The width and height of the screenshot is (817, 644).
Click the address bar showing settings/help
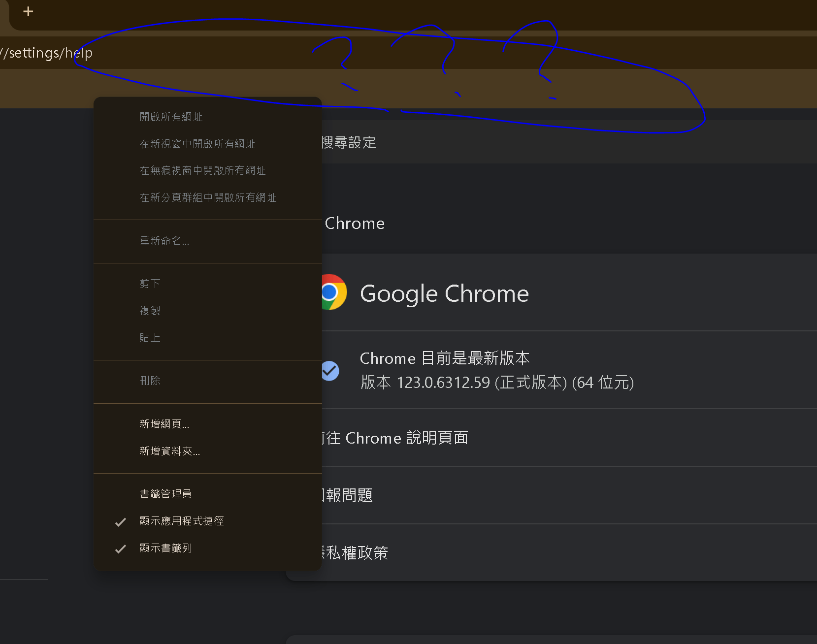(x=49, y=53)
